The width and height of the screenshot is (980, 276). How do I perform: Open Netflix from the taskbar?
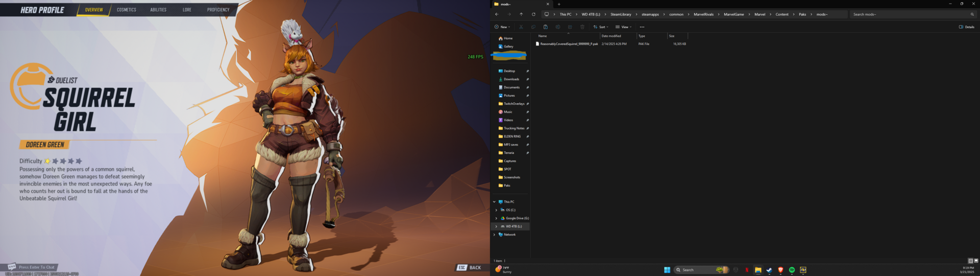click(x=747, y=270)
